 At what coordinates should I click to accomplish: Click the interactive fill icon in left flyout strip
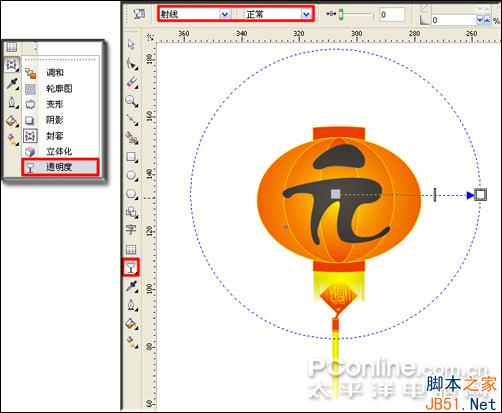click(x=12, y=140)
